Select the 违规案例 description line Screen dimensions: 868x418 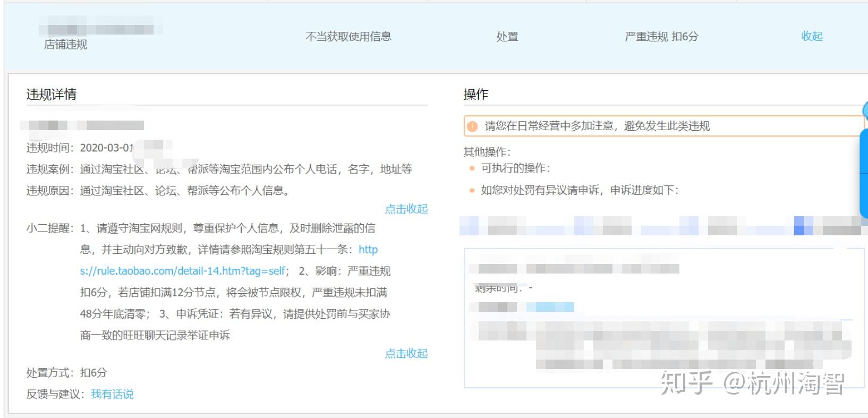pyautogui.click(x=219, y=169)
